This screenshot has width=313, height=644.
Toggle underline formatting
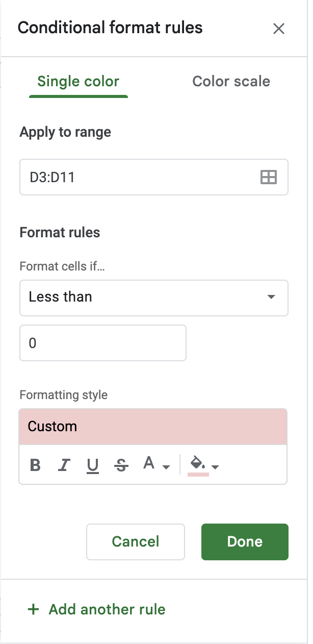[x=92, y=465]
